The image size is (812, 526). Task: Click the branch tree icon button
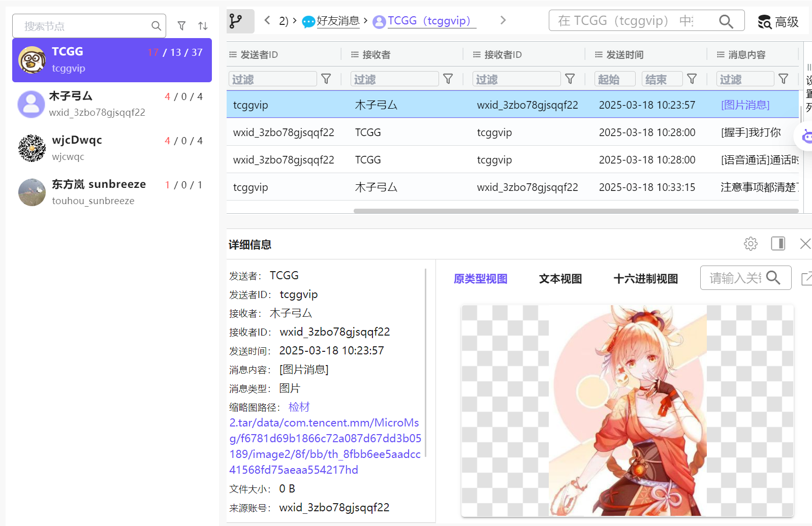coord(240,21)
